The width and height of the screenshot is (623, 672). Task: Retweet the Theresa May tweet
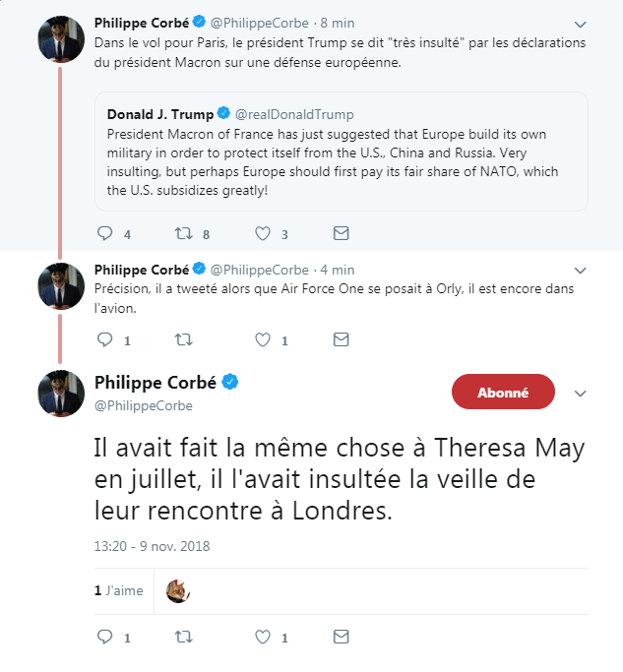click(182, 638)
